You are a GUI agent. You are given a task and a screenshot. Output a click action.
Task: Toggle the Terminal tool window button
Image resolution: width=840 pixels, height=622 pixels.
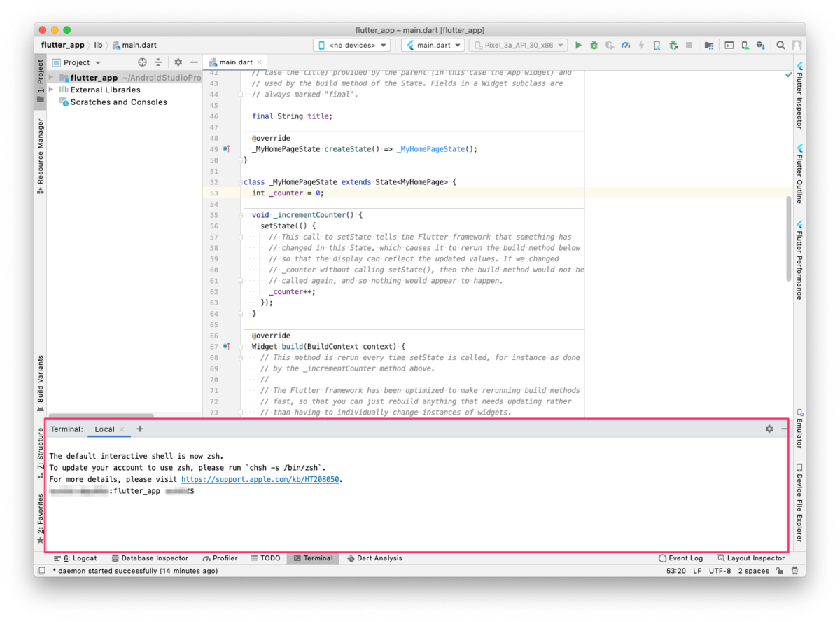pyautogui.click(x=313, y=558)
